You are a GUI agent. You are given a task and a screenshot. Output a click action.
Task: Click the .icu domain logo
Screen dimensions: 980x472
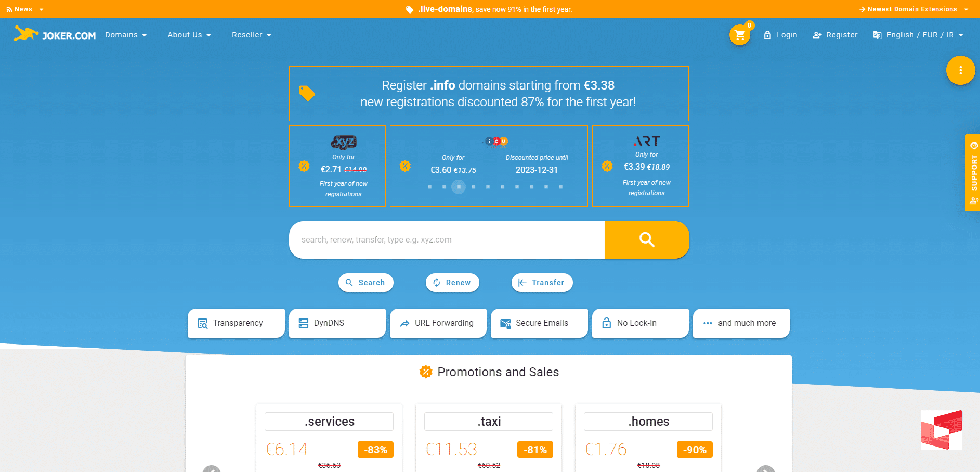click(x=496, y=141)
